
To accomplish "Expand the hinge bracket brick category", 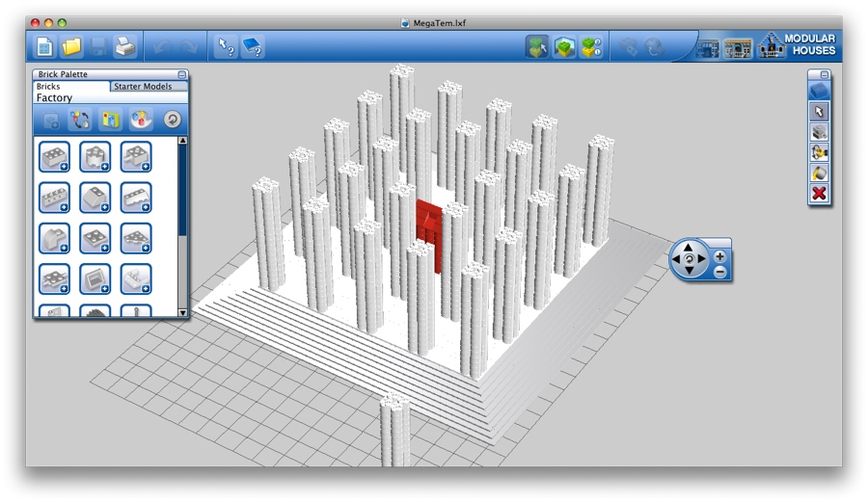I will (136, 279).
